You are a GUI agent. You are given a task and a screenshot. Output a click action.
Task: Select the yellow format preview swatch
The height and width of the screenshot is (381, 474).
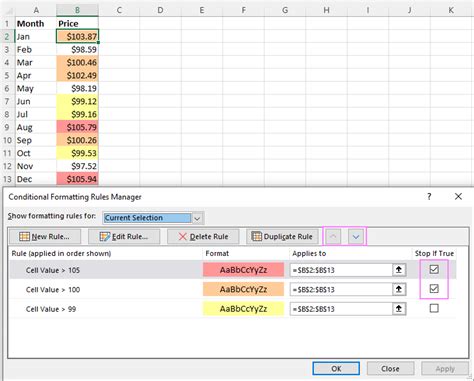tap(243, 309)
